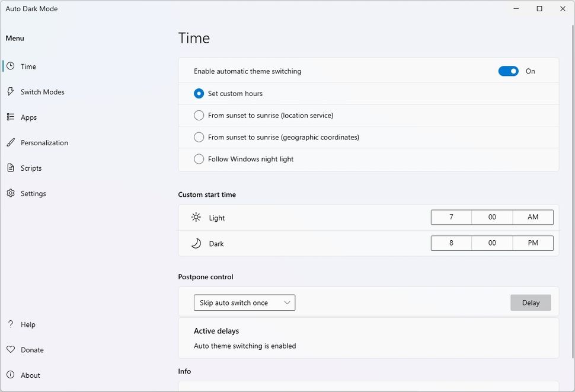
Task: Select the Scripts document icon
Action: (x=11, y=168)
